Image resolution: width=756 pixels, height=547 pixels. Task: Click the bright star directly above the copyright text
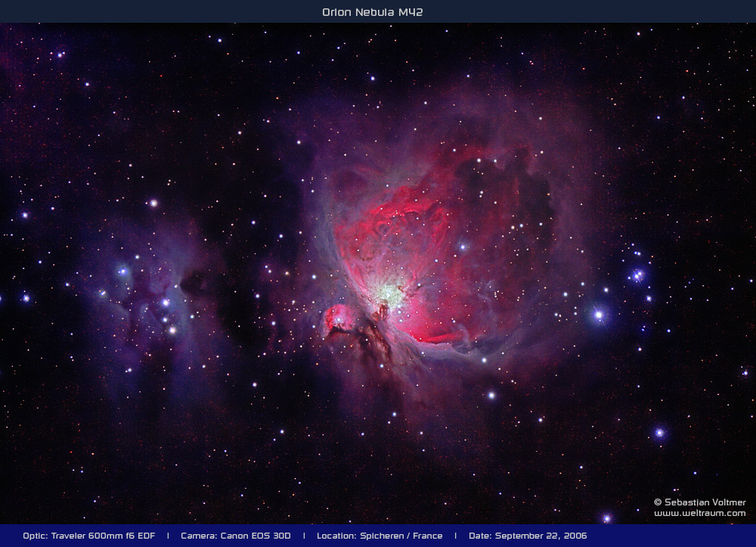659,433
